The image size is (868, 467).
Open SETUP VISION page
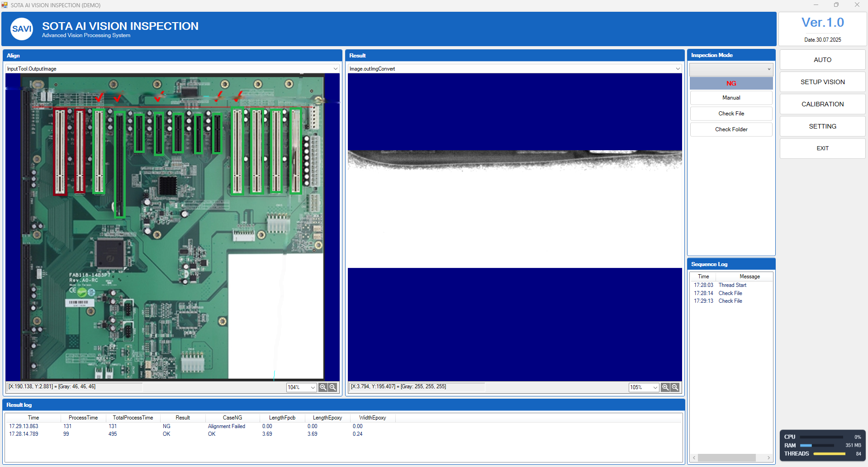click(x=822, y=82)
